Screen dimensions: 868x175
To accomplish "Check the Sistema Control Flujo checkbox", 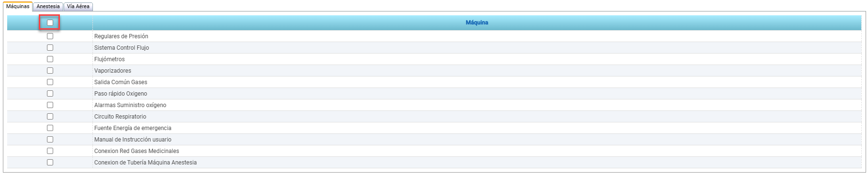I will click(50, 47).
